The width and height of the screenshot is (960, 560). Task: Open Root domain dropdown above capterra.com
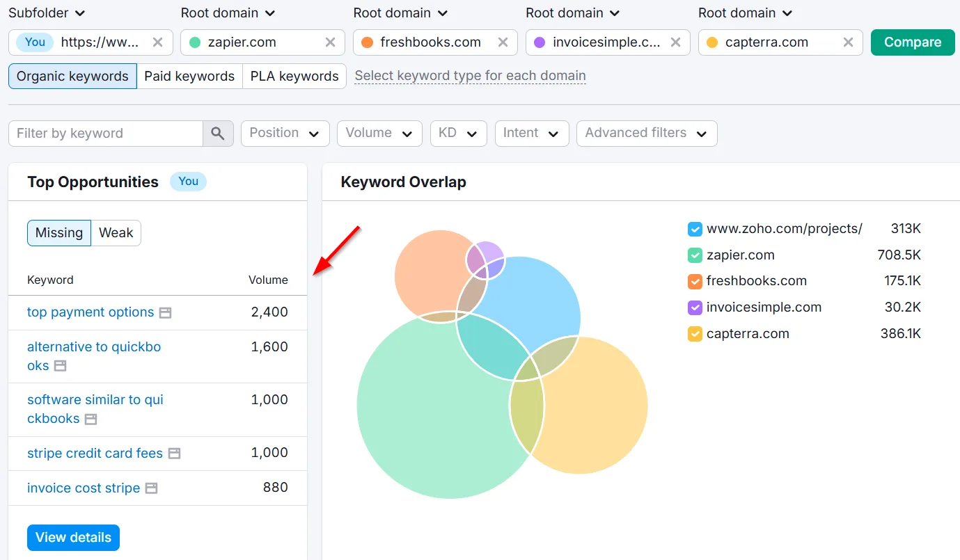(746, 13)
